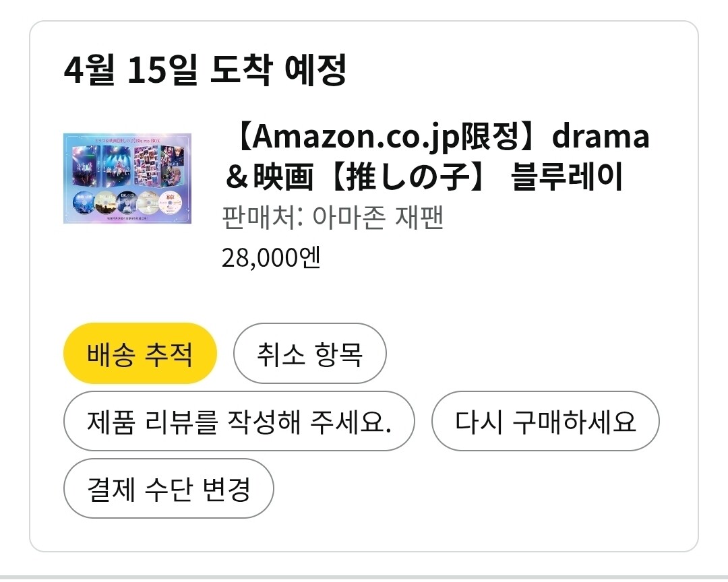Viewport: 728px width, 582px height.
Task: Click the ＆映画【推しの子】블루레이 title line
Action: click(423, 176)
